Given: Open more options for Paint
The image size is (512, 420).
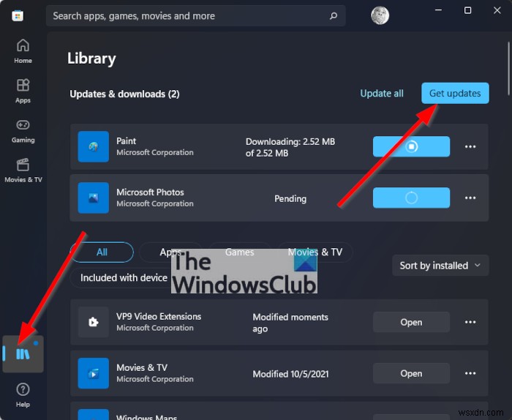Looking at the screenshot, I should click(x=470, y=146).
